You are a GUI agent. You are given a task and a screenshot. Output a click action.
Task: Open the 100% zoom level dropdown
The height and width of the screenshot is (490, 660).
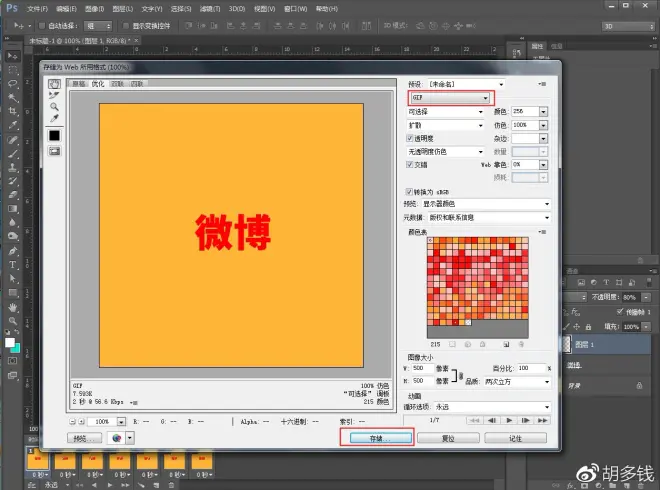pos(121,421)
